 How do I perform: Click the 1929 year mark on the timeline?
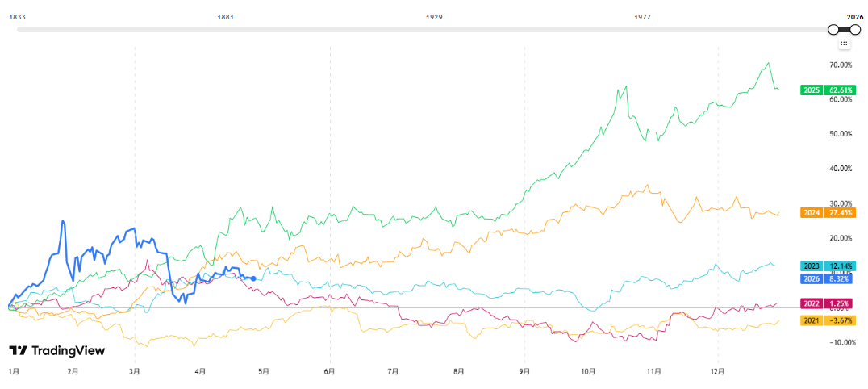[x=434, y=16]
